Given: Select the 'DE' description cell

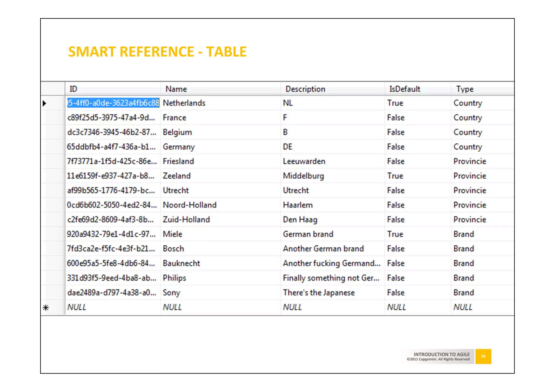Looking at the screenshot, I should [x=333, y=147].
